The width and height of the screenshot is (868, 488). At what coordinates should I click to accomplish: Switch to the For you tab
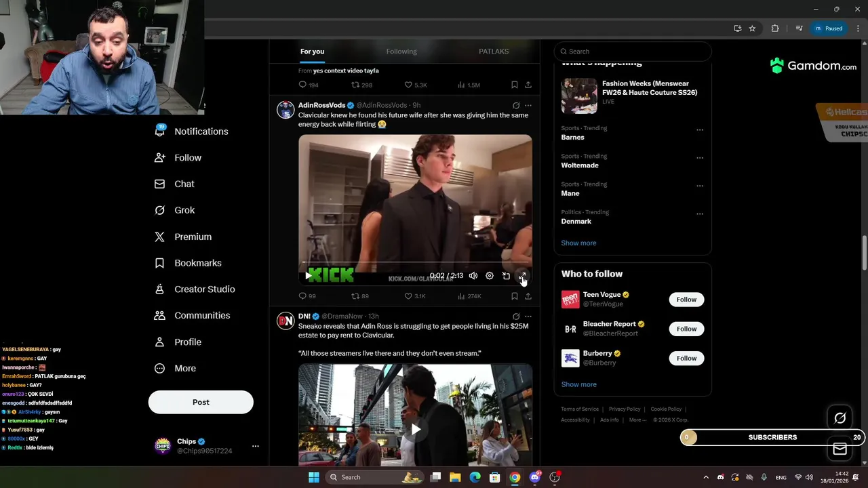click(x=312, y=52)
